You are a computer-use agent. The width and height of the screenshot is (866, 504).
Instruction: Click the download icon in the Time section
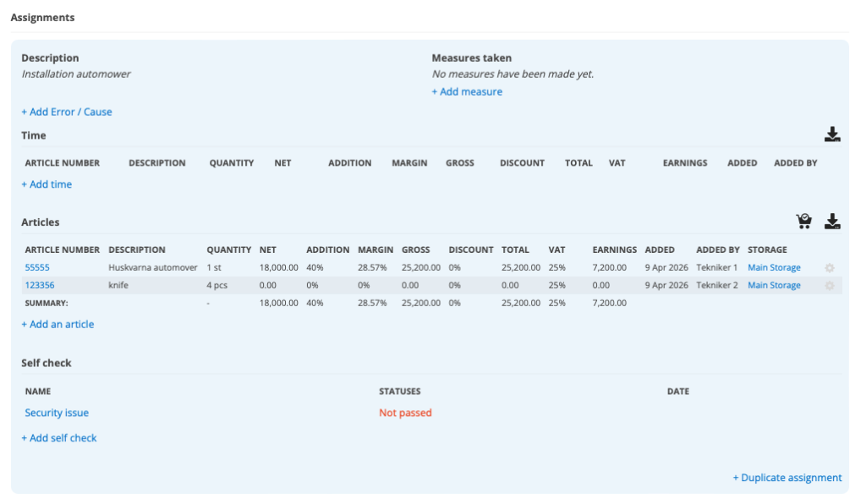(x=832, y=134)
